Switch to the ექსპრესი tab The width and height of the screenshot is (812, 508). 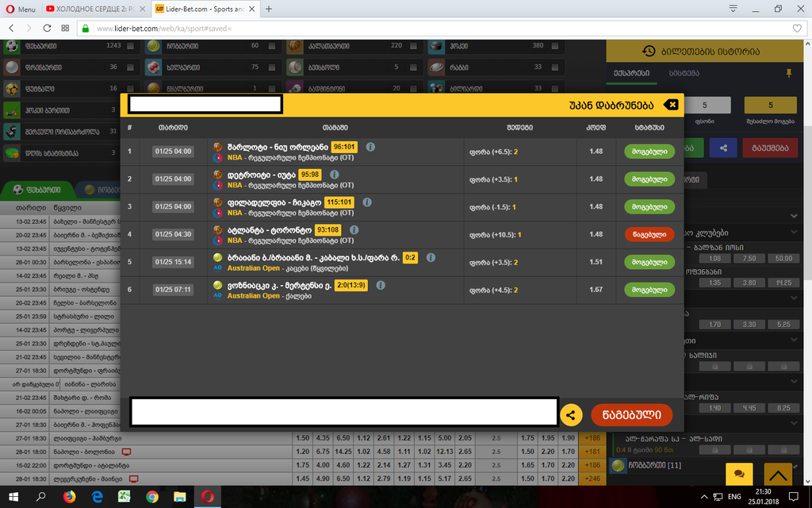(632, 74)
